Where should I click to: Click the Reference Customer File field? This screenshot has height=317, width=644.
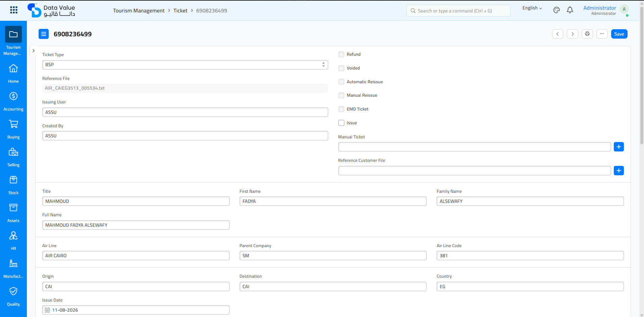pyautogui.click(x=475, y=171)
